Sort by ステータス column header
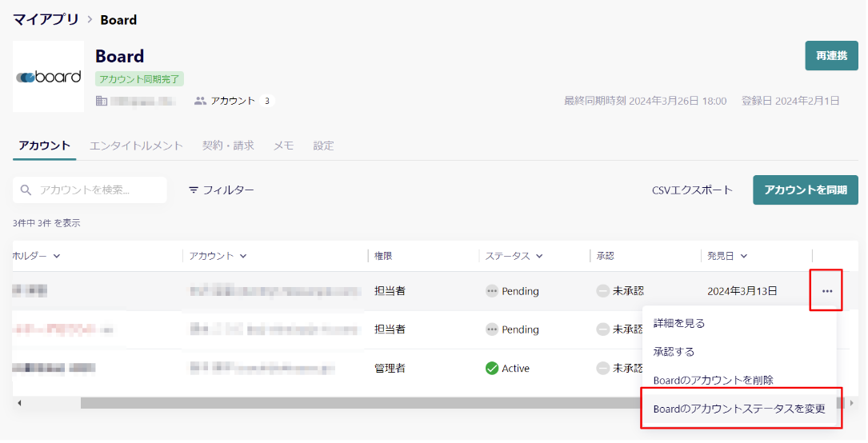The height and width of the screenshot is (443, 868). pyautogui.click(x=514, y=256)
